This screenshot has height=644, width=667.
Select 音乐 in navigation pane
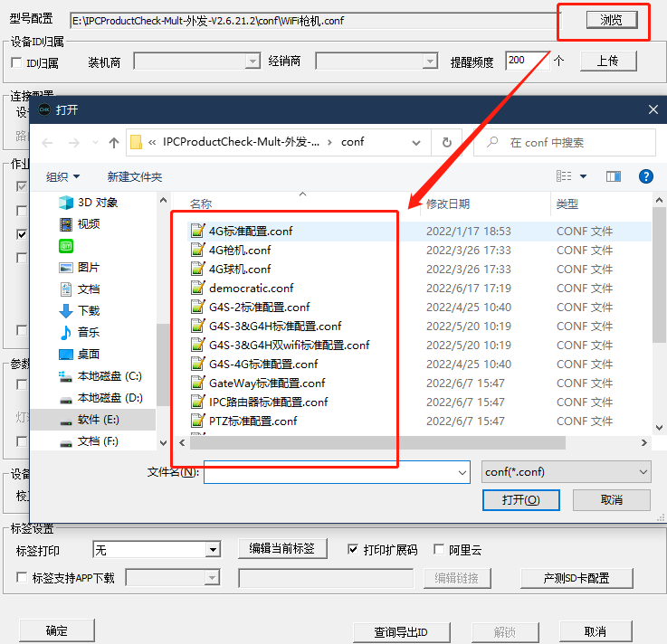pos(80,333)
